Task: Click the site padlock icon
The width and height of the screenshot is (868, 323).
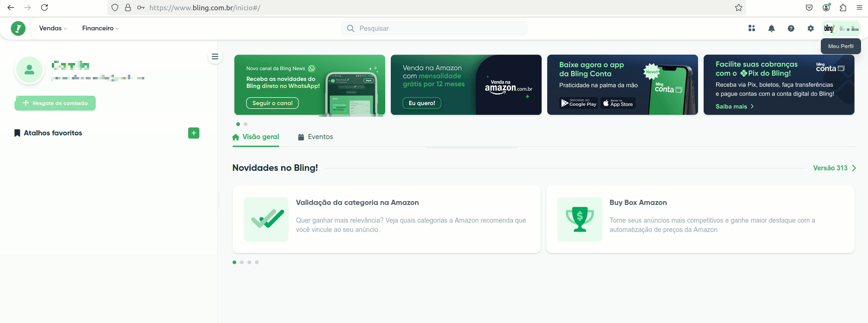Action: pyautogui.click(x=128, y=7)
